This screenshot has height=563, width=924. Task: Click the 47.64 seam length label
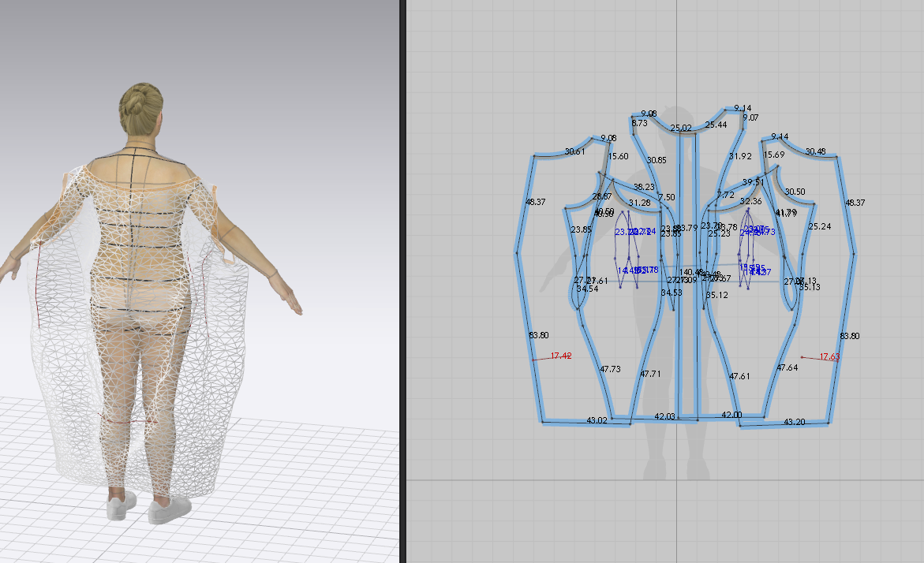point(787,367)
